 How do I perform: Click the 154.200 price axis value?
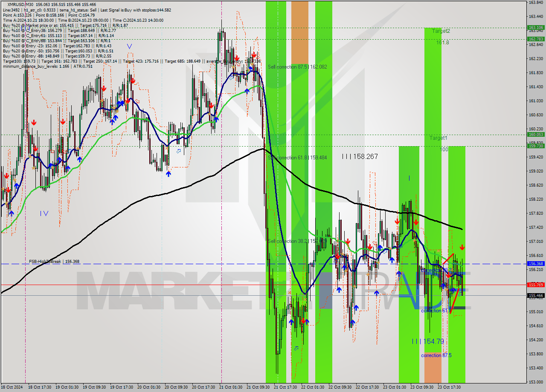536,340
